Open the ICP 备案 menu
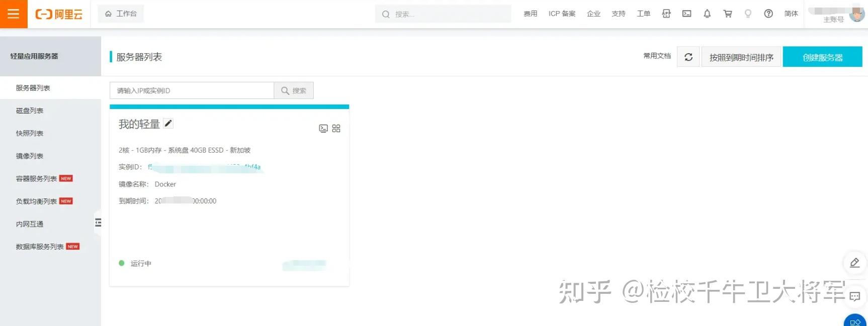The image size is (868, 326). (x=562, y=14)
